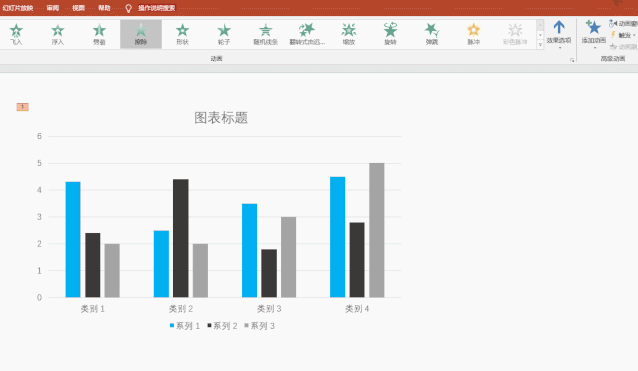Apply the 浮入 (Float In) animation

[x=58, y=34]
